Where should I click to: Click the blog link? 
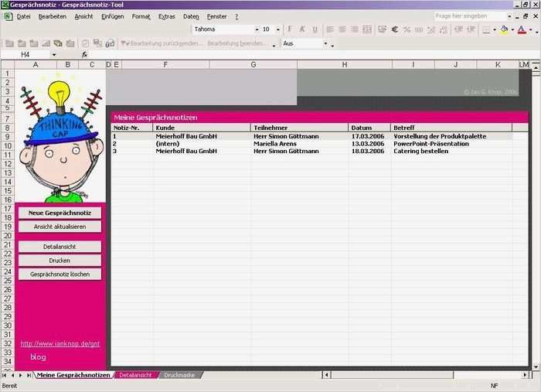tap(38, 356)
